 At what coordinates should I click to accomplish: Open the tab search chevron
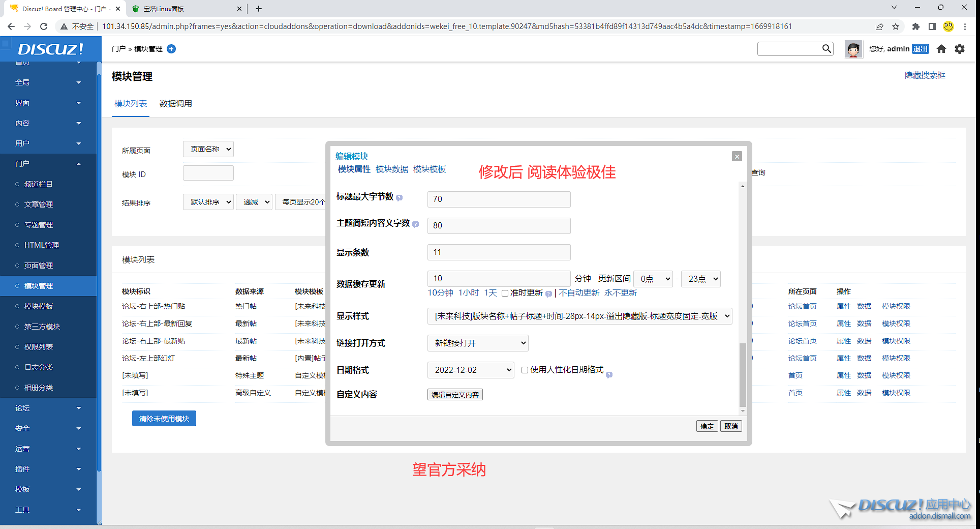click(x=894, y=7)
